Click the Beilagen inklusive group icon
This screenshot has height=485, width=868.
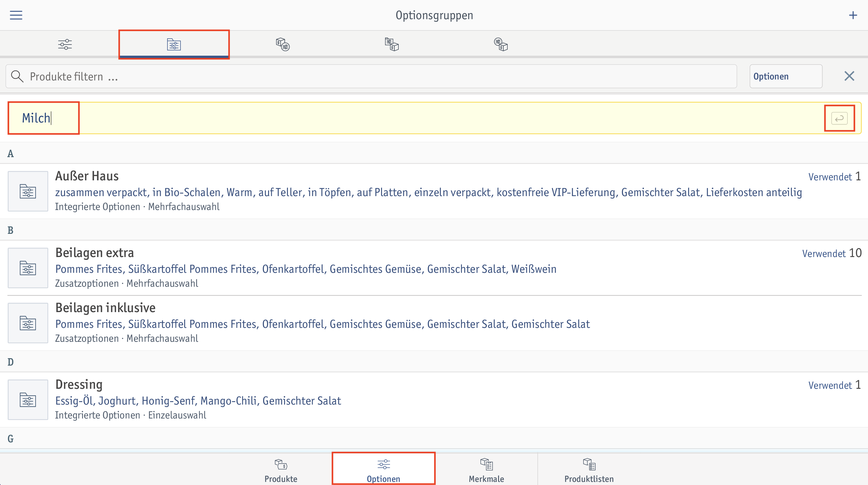(x=28, y=323)
